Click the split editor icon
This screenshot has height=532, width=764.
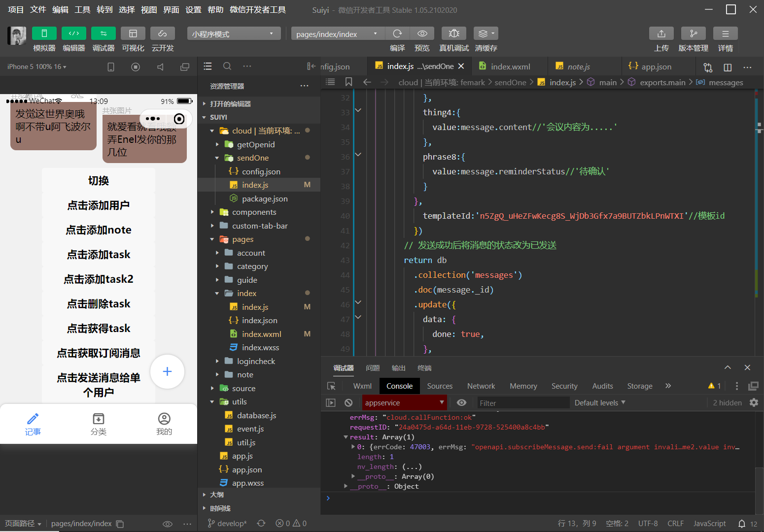[x=728, y=67]
